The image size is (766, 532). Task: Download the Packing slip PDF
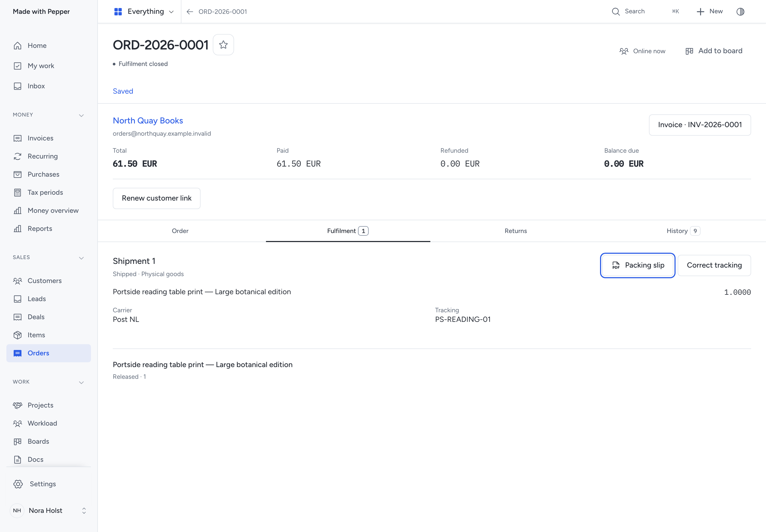638,265
